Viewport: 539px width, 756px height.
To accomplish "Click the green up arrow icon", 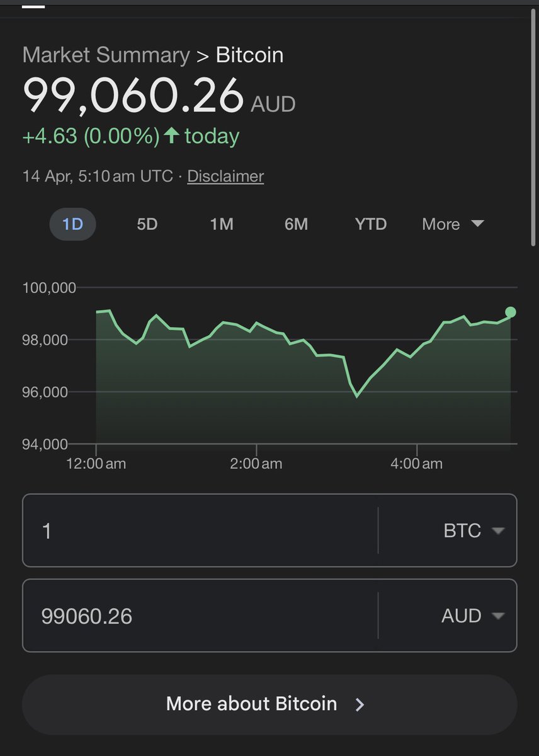I will [171, 136].
